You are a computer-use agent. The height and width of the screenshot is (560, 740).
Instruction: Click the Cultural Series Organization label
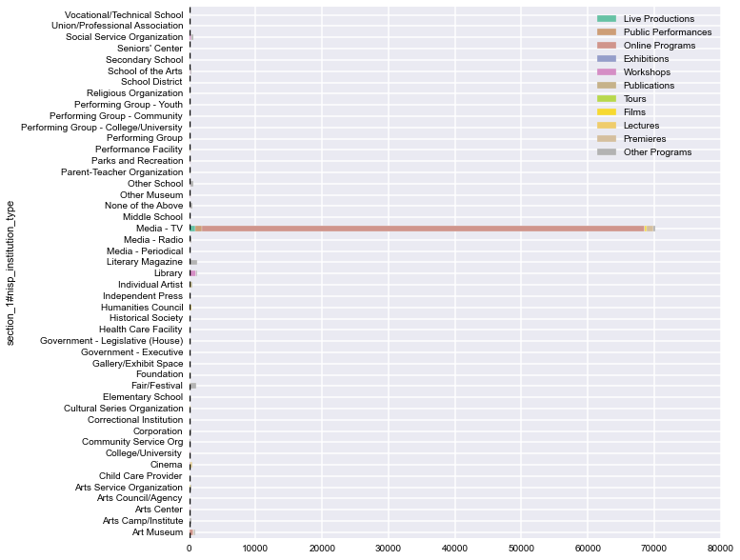point(123,408)
